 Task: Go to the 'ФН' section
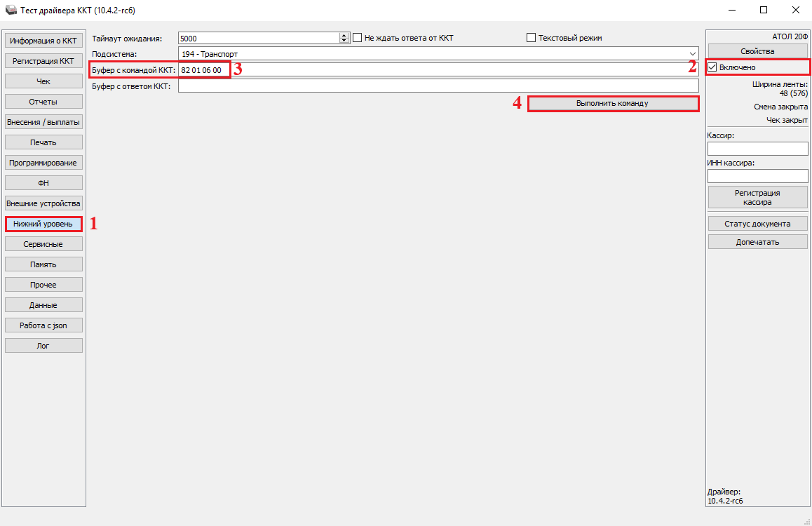43,183
